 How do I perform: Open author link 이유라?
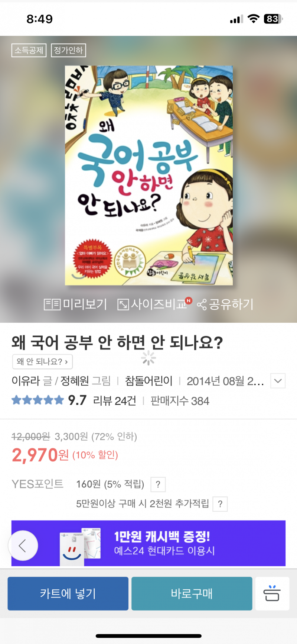pyautogui.click(x=26, y=381)
